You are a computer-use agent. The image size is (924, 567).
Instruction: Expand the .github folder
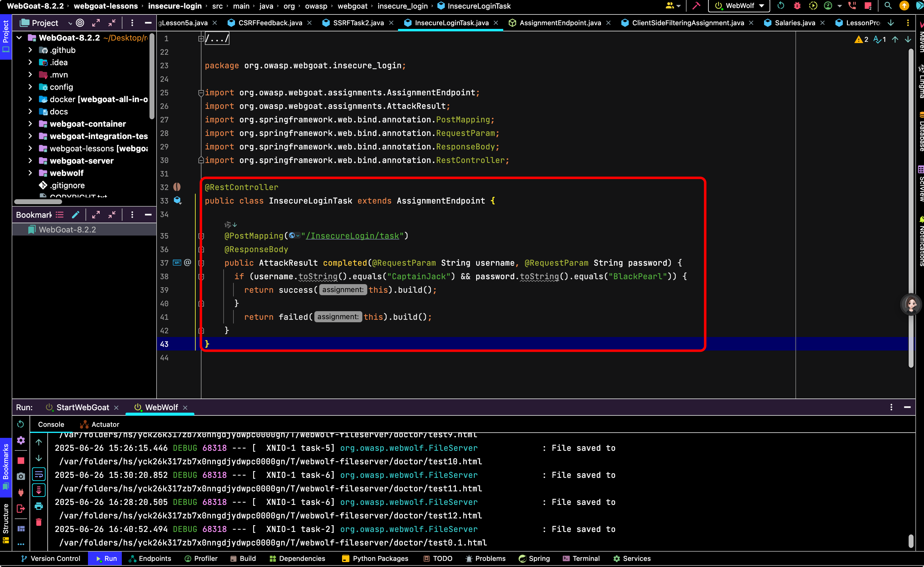[30, 50]
